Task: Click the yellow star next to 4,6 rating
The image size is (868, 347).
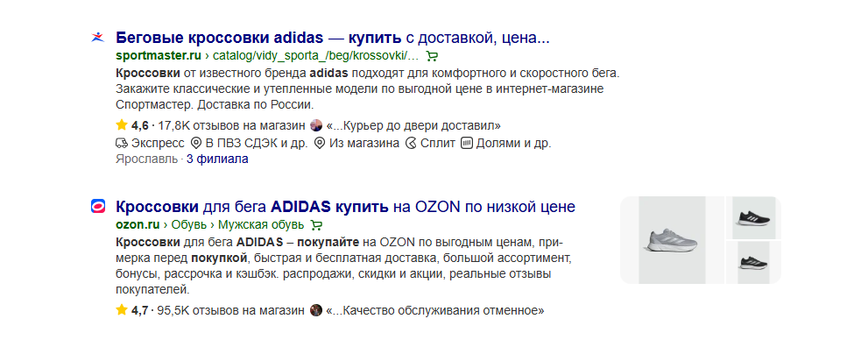Action: (x=122, y=125)
